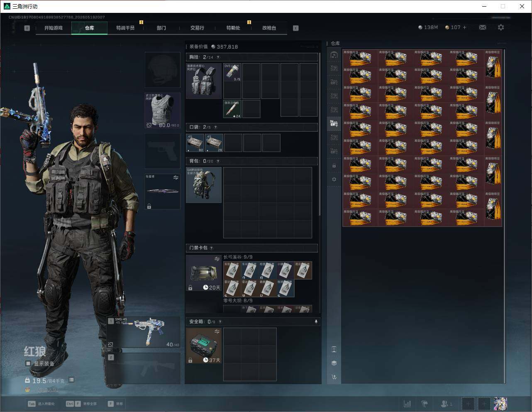Click the lock icon on the safe box

[x=190, y=360]
